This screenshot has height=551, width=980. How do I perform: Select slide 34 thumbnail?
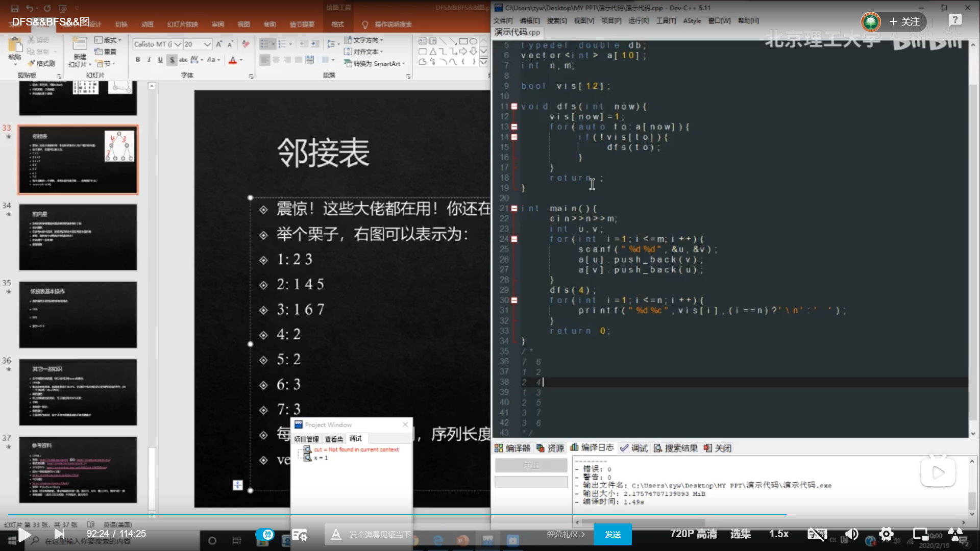[78, 237]
